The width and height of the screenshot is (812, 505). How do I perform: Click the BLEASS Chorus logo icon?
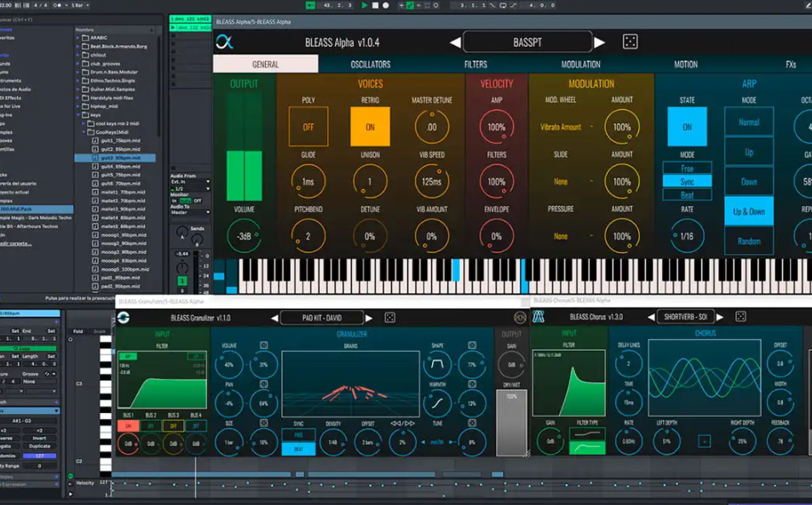pyautogui.click(x=538, y=317)
